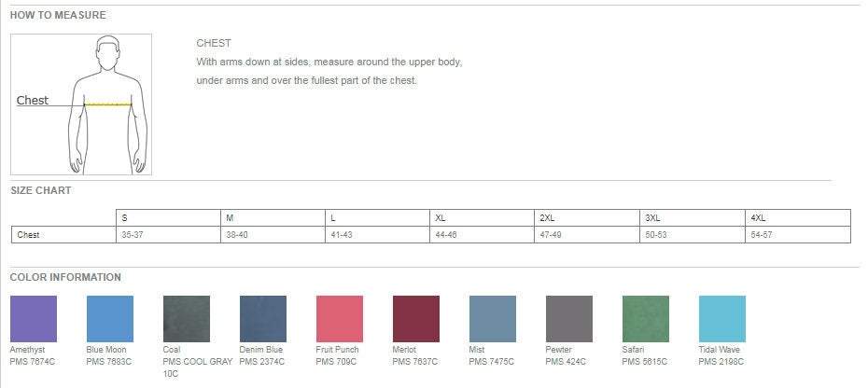
Task: Click the Amethyst purple color swatch
Action: [34, 319]
